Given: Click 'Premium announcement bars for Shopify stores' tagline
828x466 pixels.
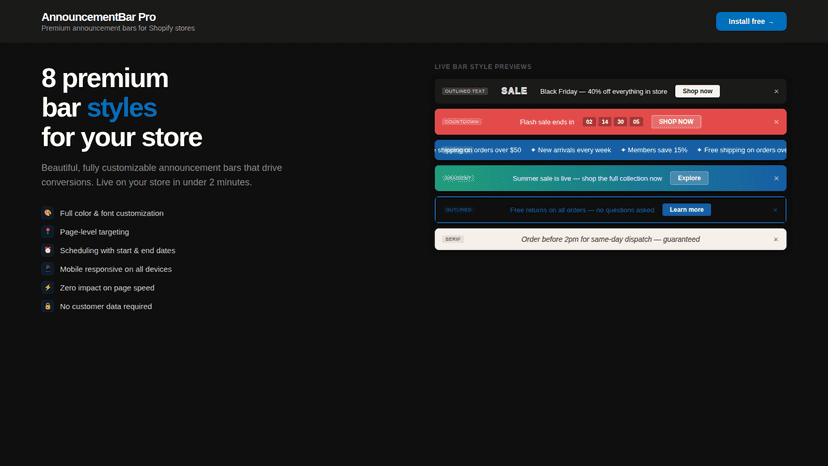Looking at the screenshot, I should [118, 28].
